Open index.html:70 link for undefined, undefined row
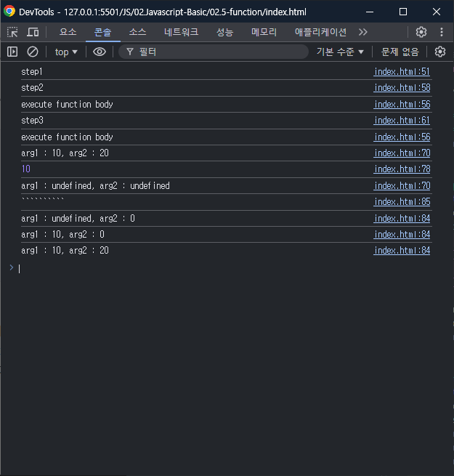Image resolution: width=454 pixels, height=476 pixels. (x=402, y=186)
